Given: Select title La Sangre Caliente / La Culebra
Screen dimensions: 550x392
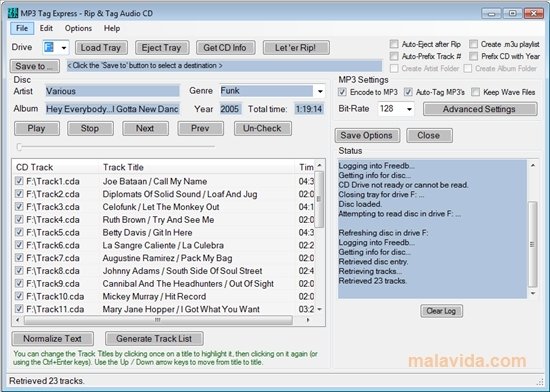Looking at the screenshot, I should point(163,245).
